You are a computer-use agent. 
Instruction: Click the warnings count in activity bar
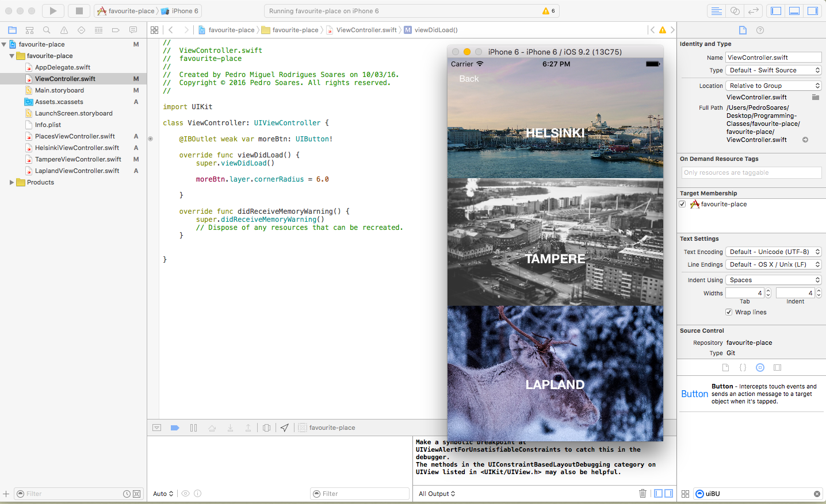click(549, 11)
